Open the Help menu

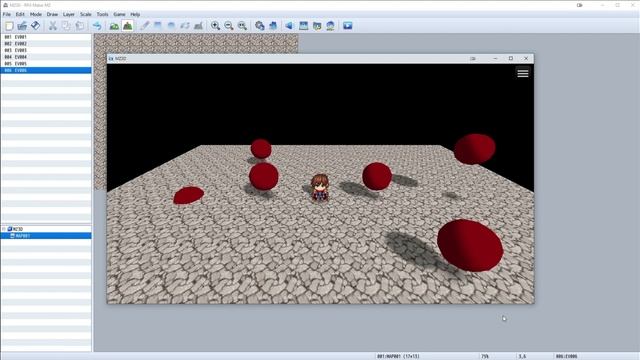(135, 14)
